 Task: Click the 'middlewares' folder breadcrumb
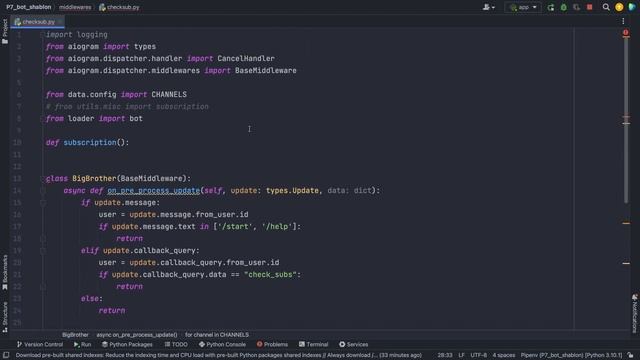point(75,7)
